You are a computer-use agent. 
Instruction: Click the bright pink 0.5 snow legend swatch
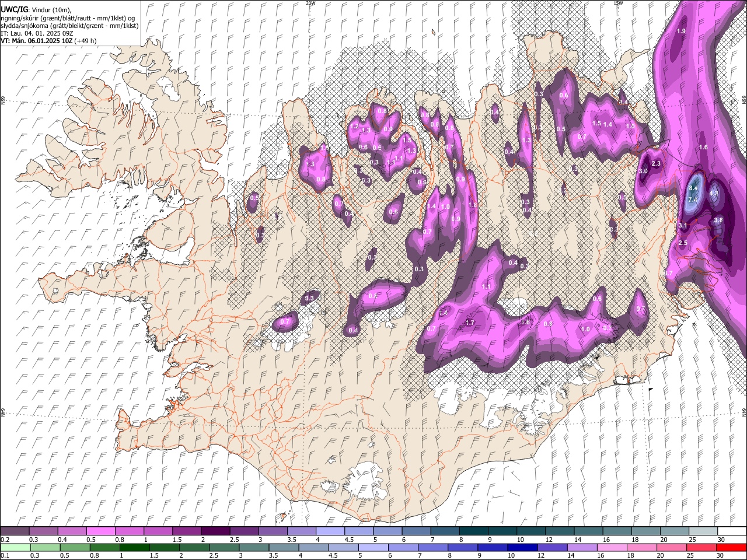100,531
